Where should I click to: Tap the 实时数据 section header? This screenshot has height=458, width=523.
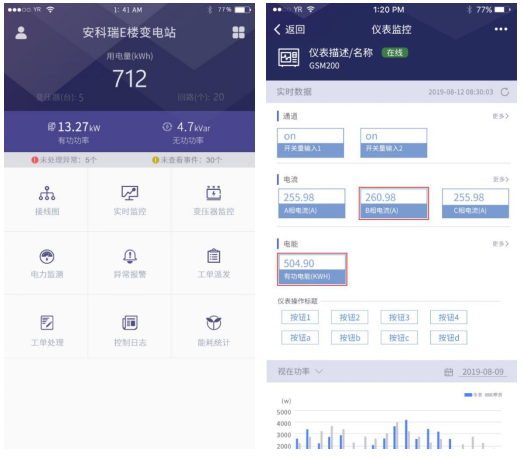[x=294, y=92]
